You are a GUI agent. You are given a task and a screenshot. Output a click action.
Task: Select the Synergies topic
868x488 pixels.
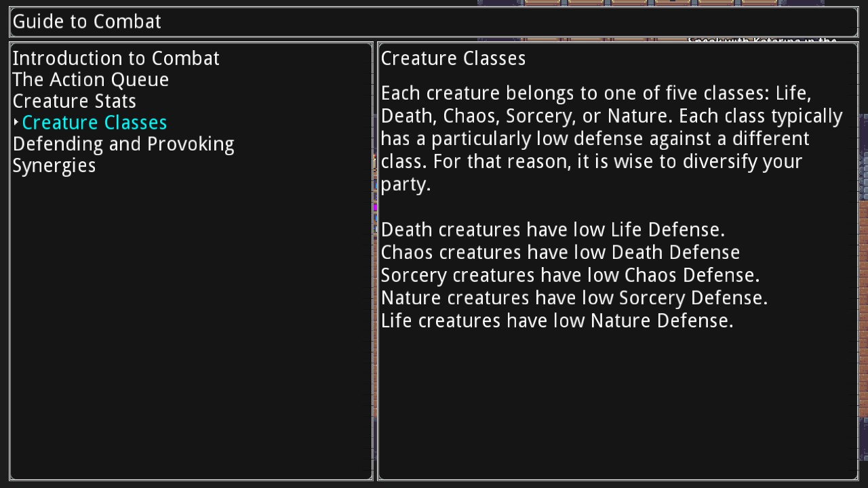click(54, 166)
